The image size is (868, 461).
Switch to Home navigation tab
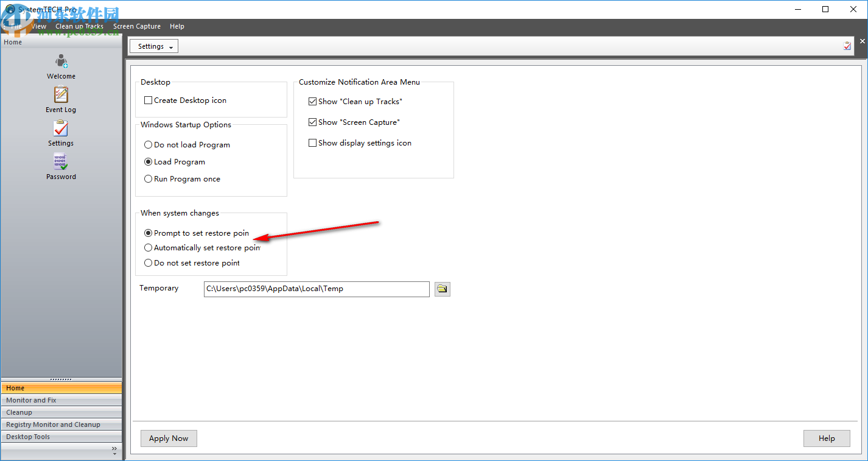[61, 388]
